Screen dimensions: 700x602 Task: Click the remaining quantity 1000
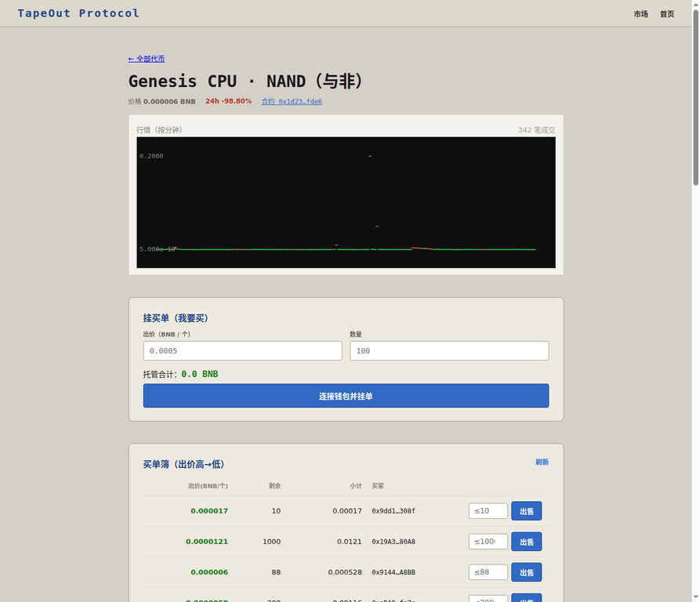click(271, 542)
